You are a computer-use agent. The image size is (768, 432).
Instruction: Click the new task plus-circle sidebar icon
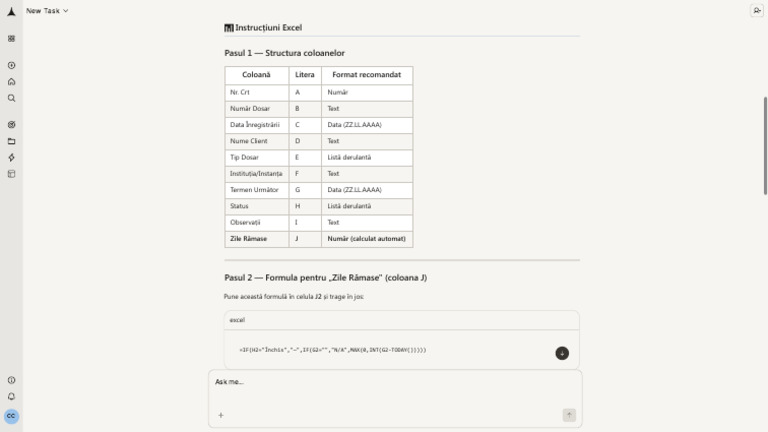pos(11,65)
